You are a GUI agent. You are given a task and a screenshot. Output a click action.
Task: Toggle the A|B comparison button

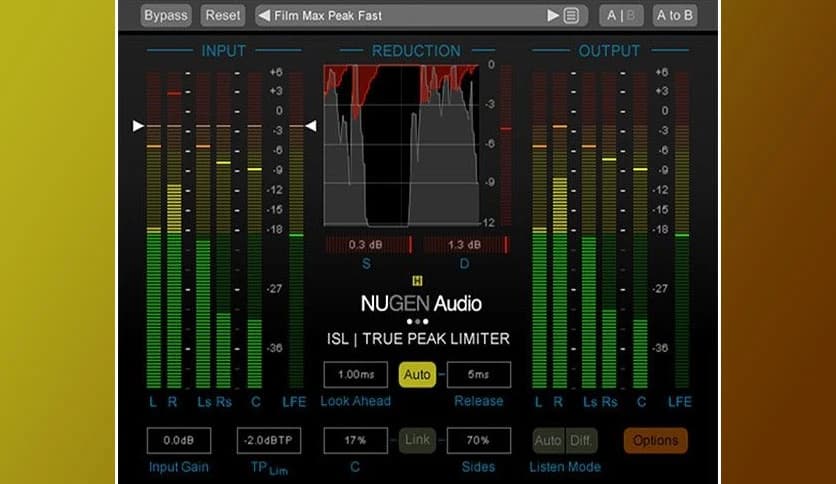tap(621, 15)
